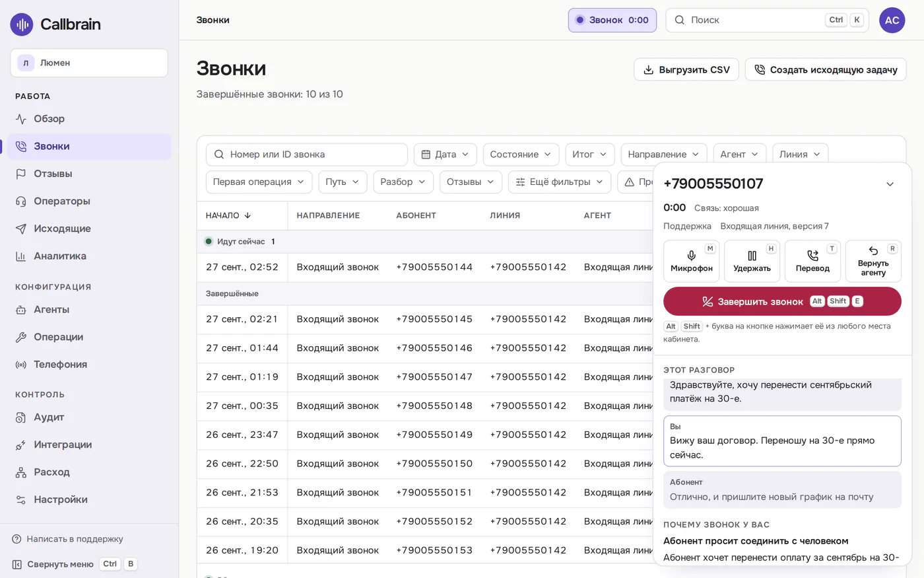The width and height of the screenshot is (924, 578).
Task: Open the Путь filter dropdown
Action: click(343, 182)
